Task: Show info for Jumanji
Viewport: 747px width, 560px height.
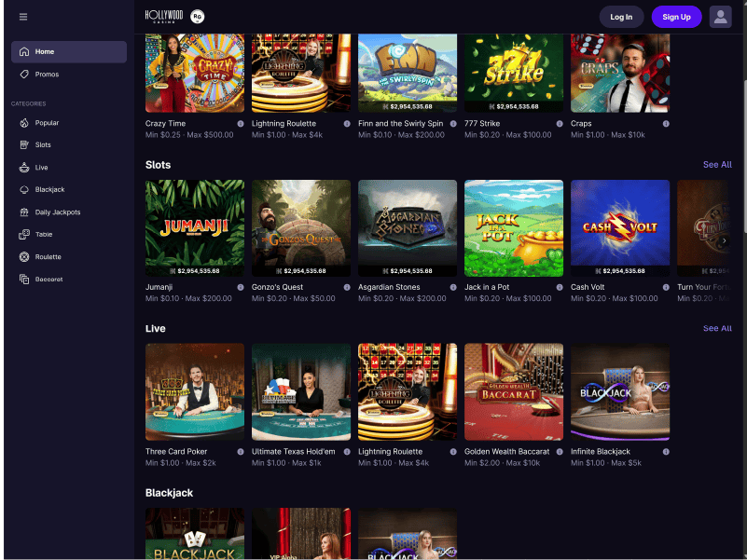Action: [241, 287]
